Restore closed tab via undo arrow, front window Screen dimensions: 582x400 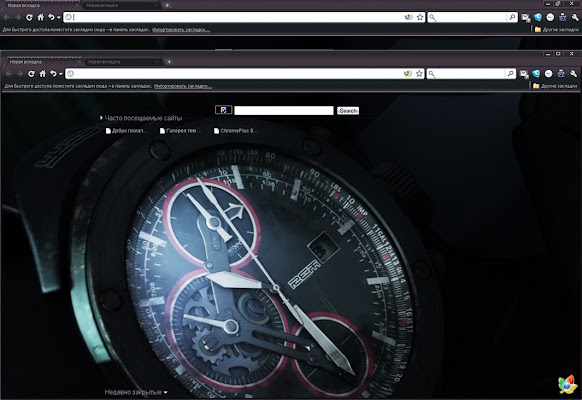53,74
